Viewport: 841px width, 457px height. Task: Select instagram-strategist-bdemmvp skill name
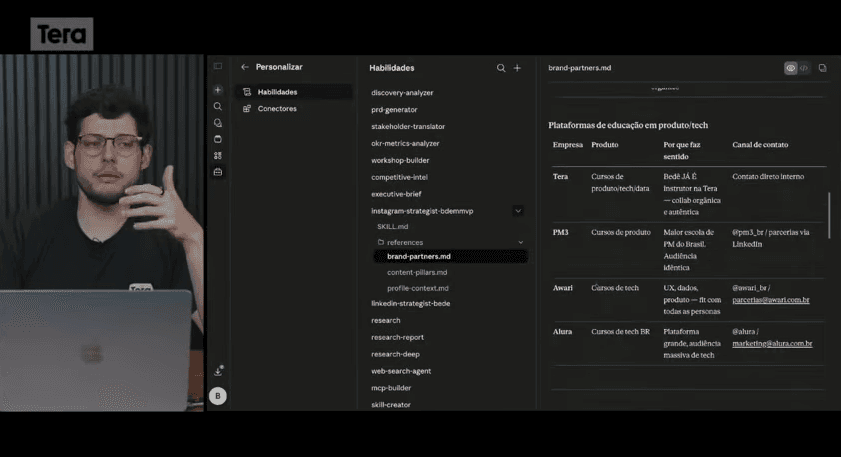(422, 211)
